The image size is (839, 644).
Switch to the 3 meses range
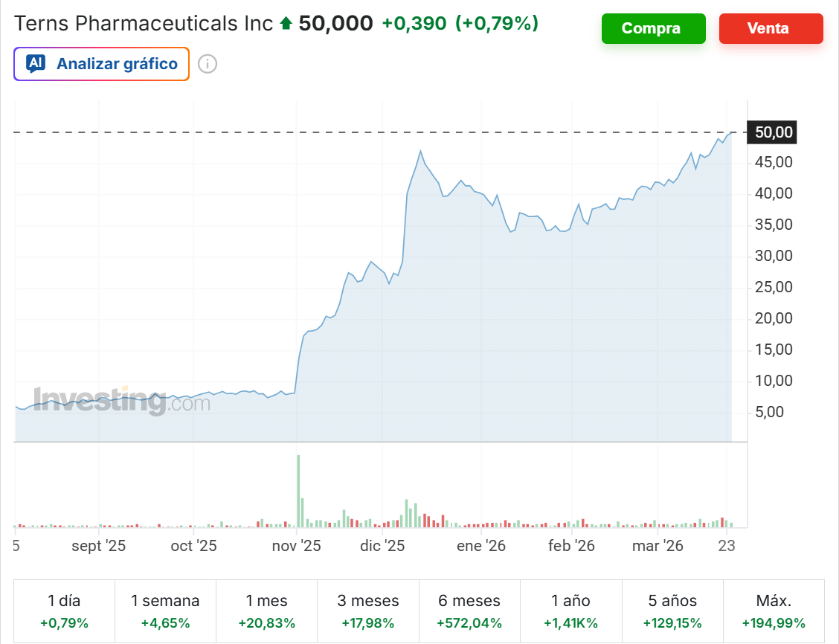click(x=368, y=611)
